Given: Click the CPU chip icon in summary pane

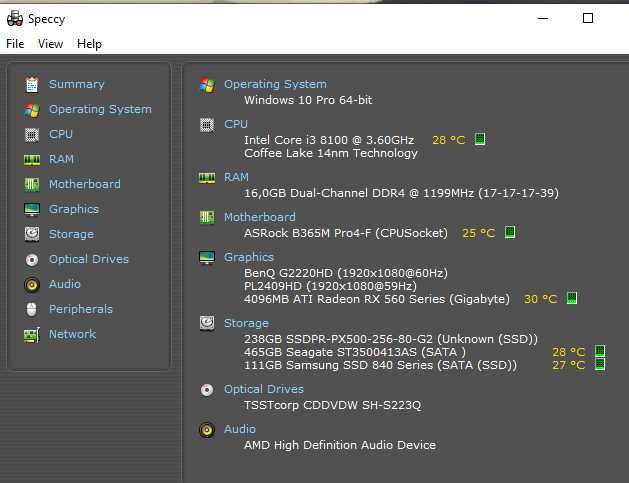Looking at the screenshot, I should tap(207, 125).
